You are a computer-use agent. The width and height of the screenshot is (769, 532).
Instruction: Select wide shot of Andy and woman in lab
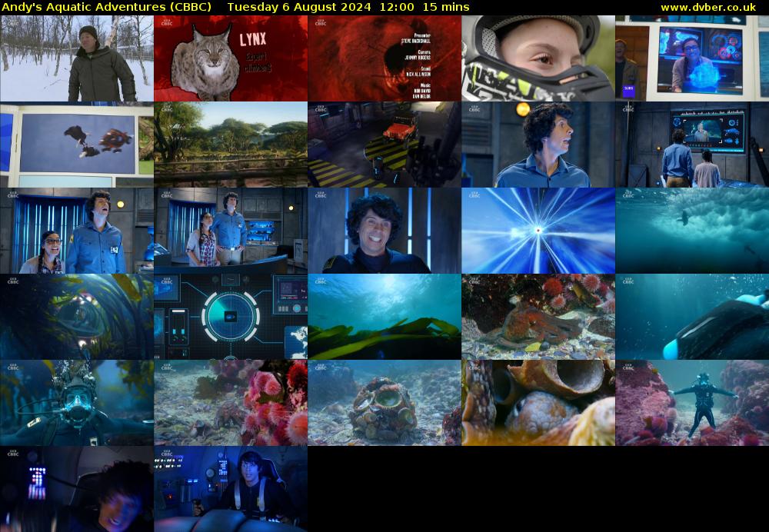pos(231,231)
